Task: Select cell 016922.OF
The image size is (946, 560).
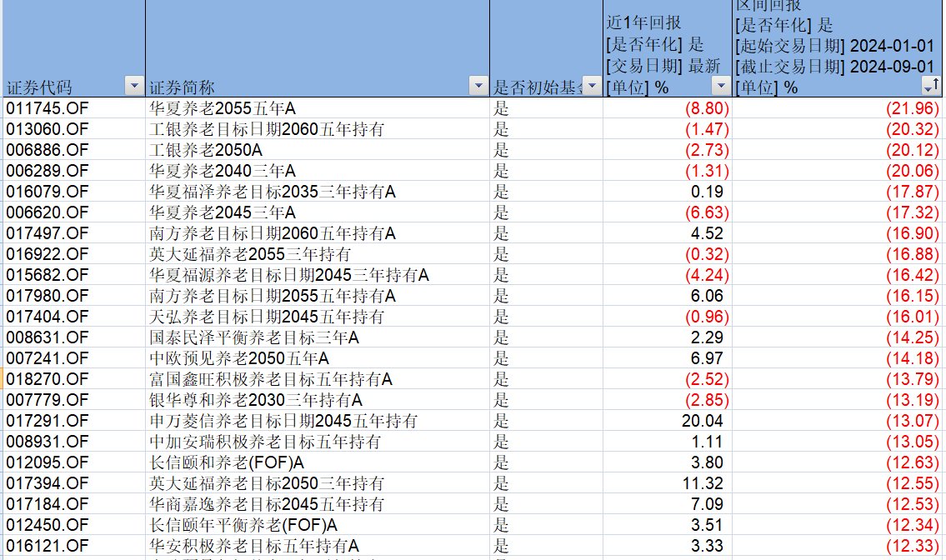Action: [x=73, y=254]
